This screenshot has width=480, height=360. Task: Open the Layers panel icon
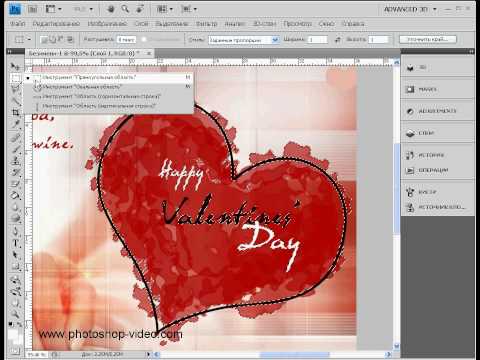click(x=410, y=133)
